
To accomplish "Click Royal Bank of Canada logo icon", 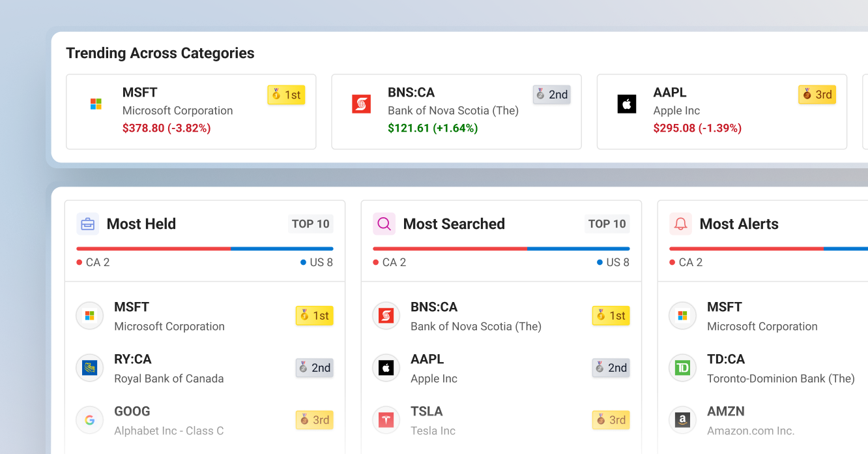I will pos(90,368).
